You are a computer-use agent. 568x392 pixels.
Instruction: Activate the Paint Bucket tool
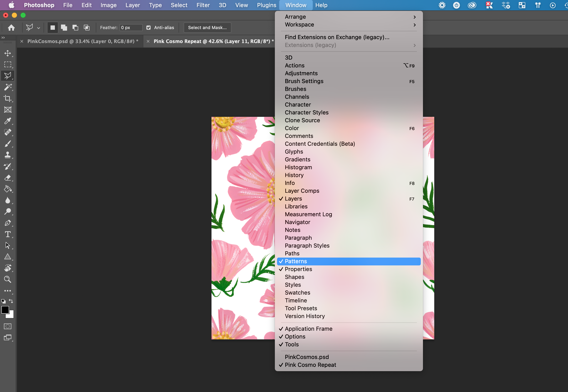tap(8, 189)
